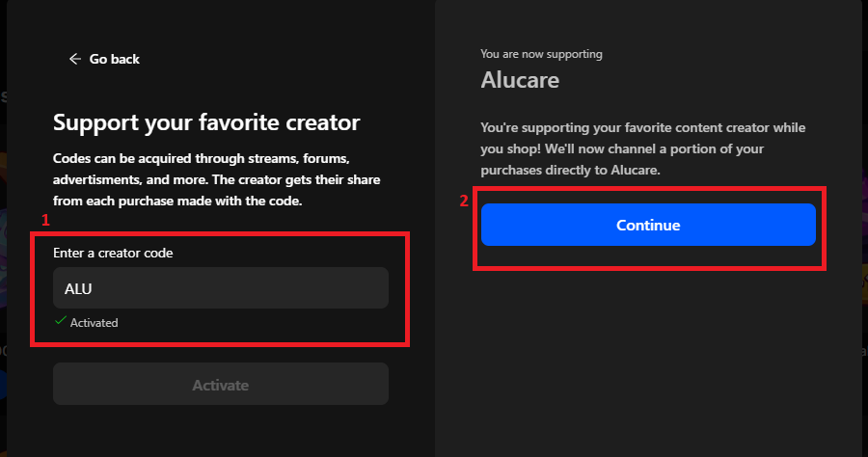Screen dimensions: 868x457
Task: Click the red annotation number 2
Action: 464,202
